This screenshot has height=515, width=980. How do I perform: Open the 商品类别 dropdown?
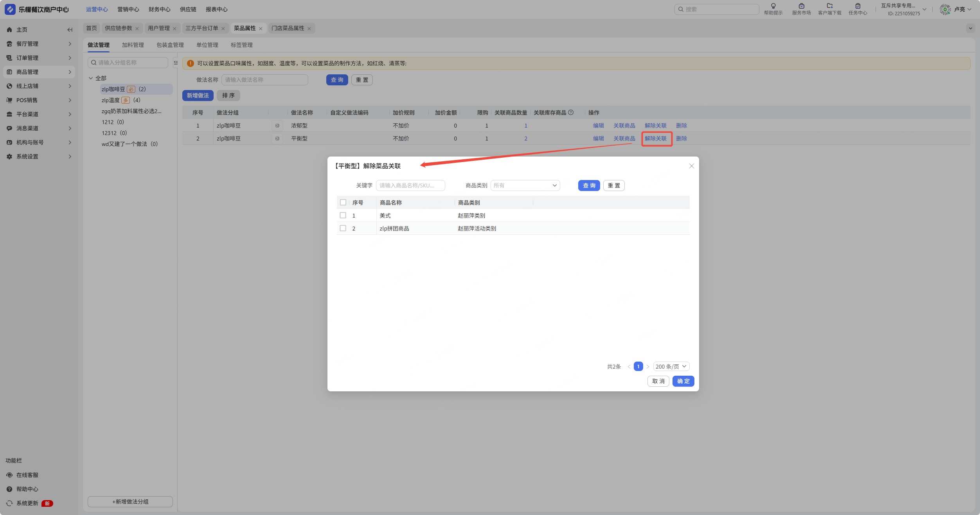click(x=525, y=185)
